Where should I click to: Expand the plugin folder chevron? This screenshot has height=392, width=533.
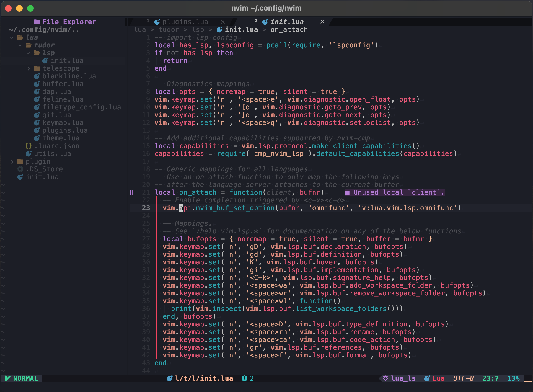12,161
